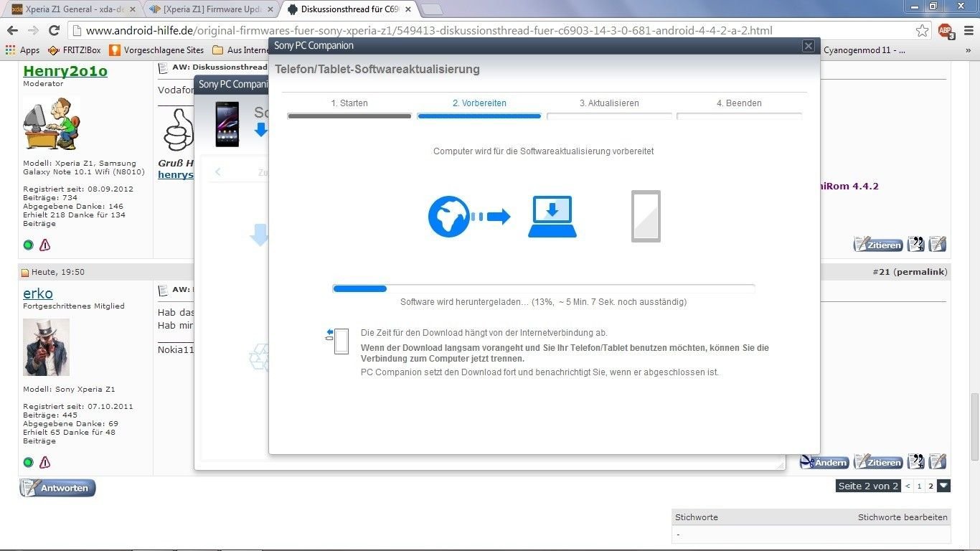
Task: Quick reply icon on Henry2o1o's post
Action: point(938,244)
